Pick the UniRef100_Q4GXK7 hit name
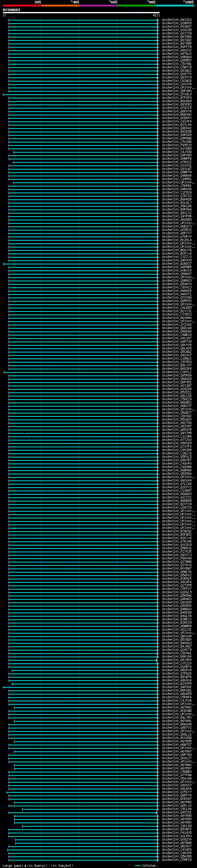Image resolution: width=197 pixels, height=868 pixels. click(176, 355)
